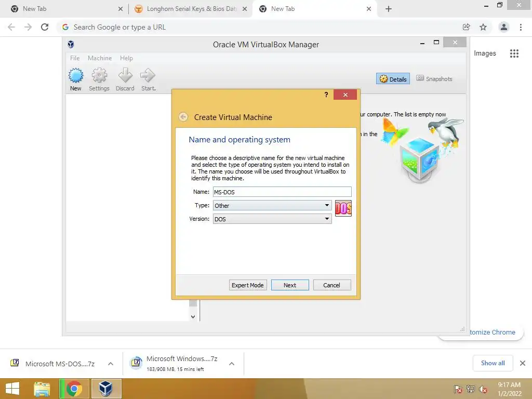Viewport: 532px width, 399px height.
Task: Open the Machine menu in VirtualBox
Action: pyautogui.click(x=100, y=58)
